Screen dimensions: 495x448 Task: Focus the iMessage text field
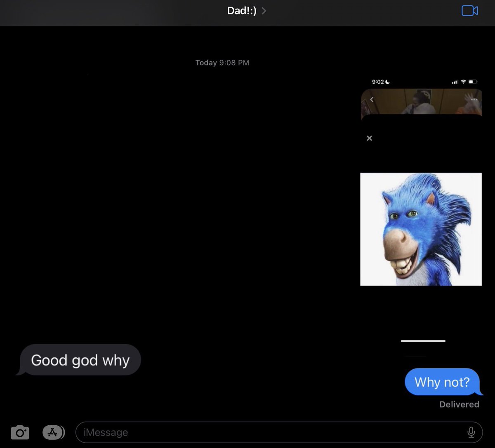pyautogui.click(x=279, y=432)
